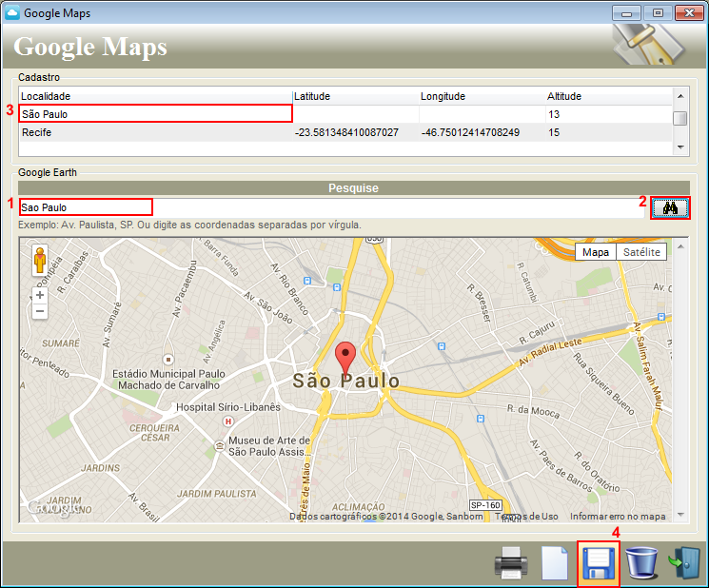The image size is (709, 588).
Task: Zoom out the map with minus button
Action: click(x=40, y=311)
